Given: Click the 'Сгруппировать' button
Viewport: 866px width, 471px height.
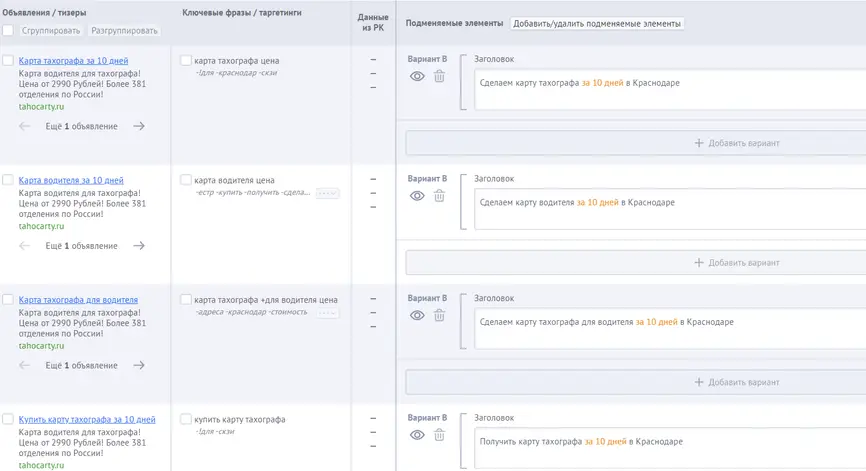Looking at the screenshot, I should 51,30.
